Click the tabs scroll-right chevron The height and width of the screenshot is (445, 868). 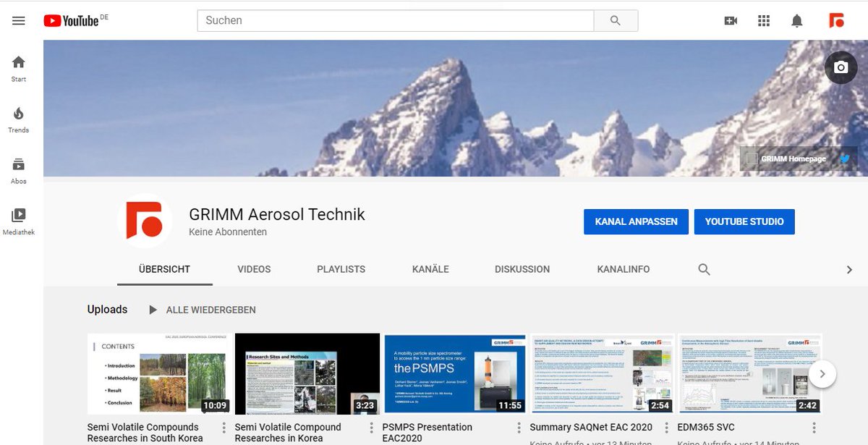[x=849, y=269]
